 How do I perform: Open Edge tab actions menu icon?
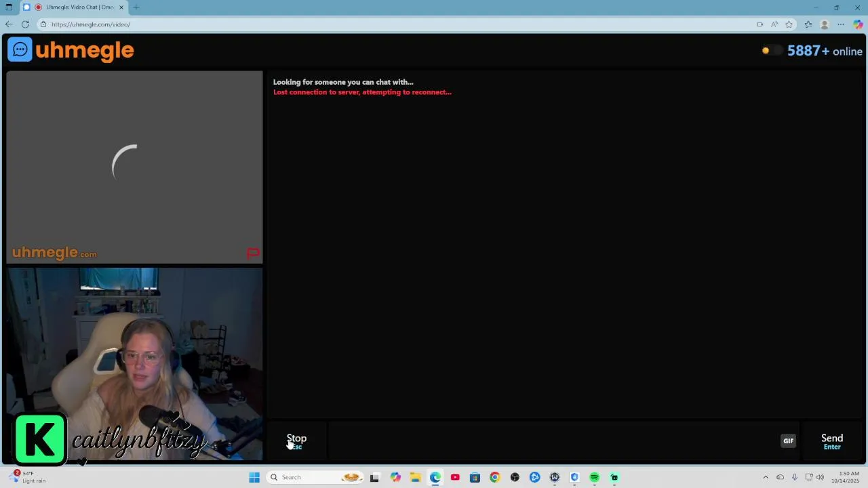(9, 7)
